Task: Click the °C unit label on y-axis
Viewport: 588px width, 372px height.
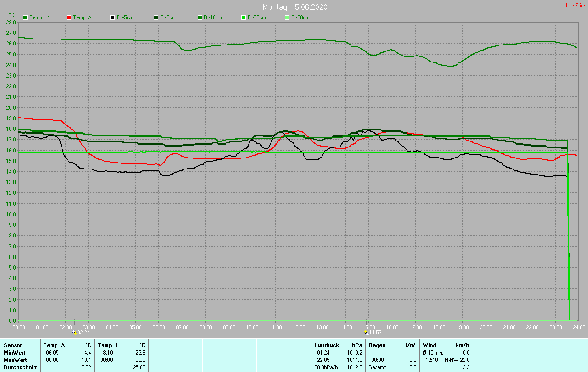Action: pyautogui.click(x=11, y=15)
